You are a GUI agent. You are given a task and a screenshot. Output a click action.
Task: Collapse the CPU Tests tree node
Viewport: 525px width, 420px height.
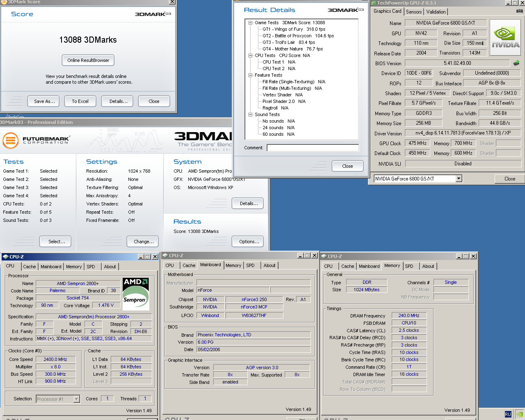coord(250,55)
